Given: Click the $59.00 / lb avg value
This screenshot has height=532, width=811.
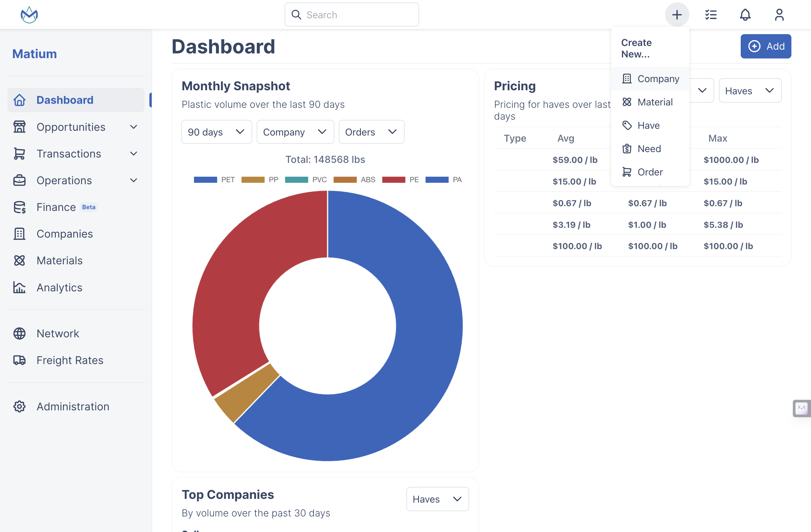Looking at the screenshot, I should pyautogui.click(x=575, y=160).
